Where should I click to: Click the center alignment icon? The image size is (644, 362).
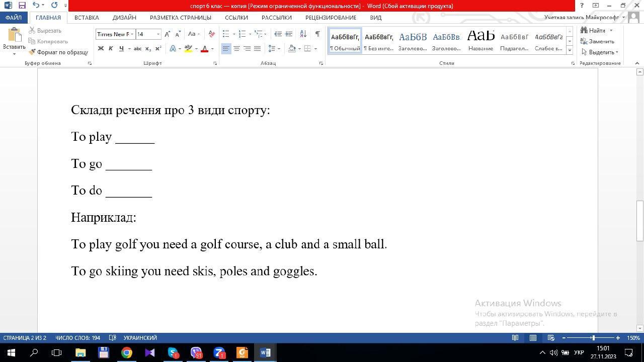(236, 49)
